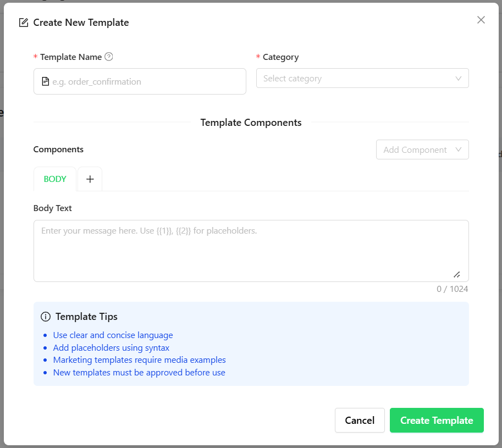Click the marketing templates media examples tip
The width and height of the screenshot is (502, 448).
[x=139, y=360]
